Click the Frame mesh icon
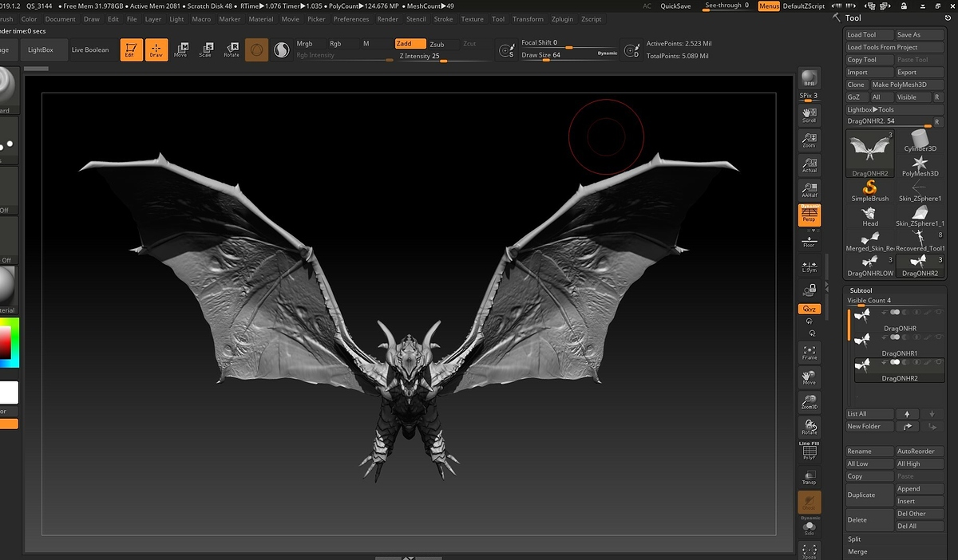958x560 pixels. point(810,353)
